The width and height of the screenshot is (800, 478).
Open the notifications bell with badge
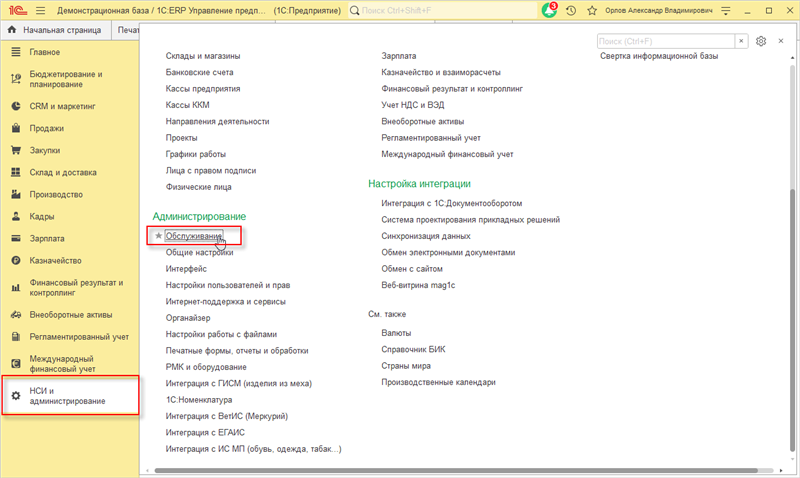(548, 10)
